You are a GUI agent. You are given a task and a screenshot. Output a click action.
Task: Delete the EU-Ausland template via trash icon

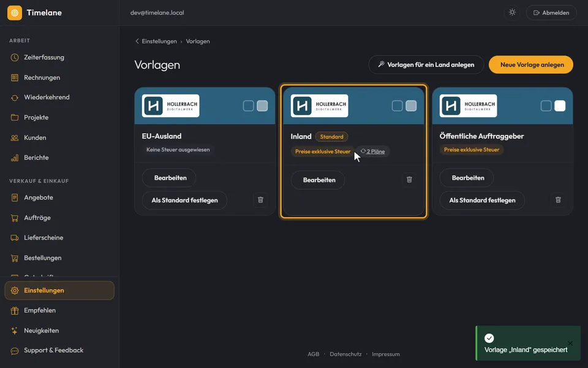[260, 200]
